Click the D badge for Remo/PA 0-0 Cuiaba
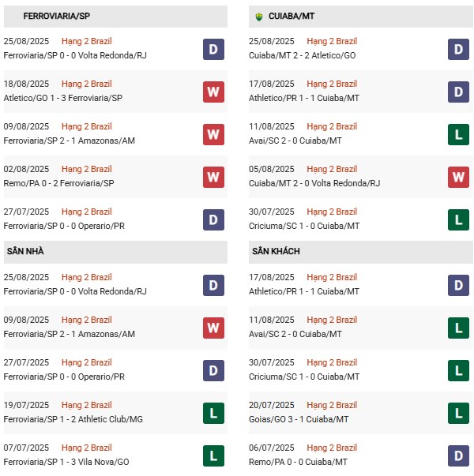Viewport: 474px width, 476px height. click(459, 455)
